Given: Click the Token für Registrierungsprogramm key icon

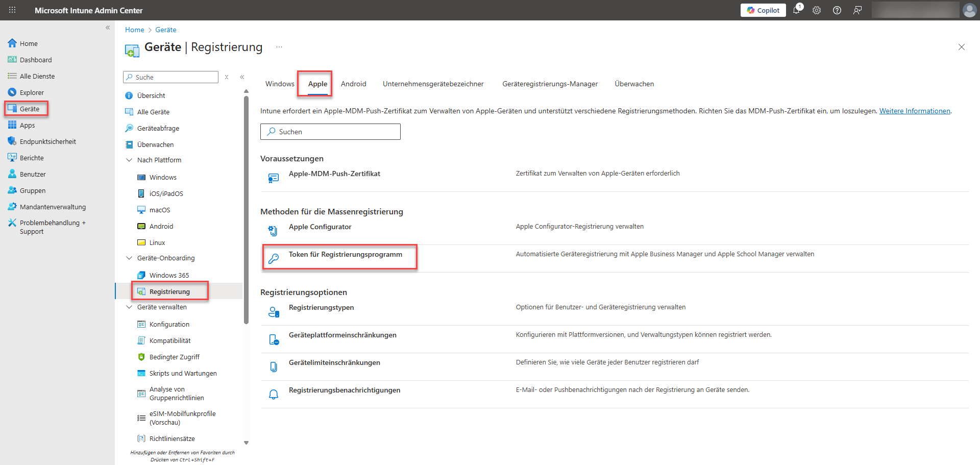Looking at the screenshot, I should coord(274,258).
